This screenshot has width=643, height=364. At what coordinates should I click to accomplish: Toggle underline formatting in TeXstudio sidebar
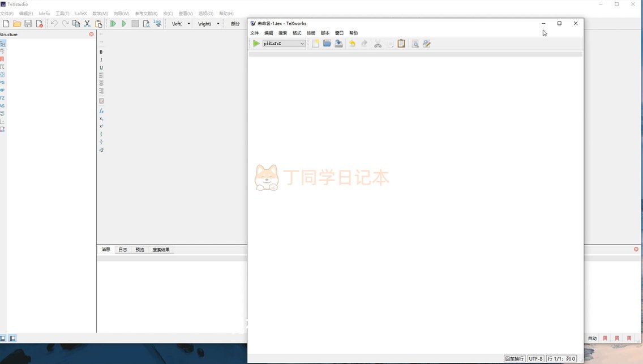coord(101,68)
